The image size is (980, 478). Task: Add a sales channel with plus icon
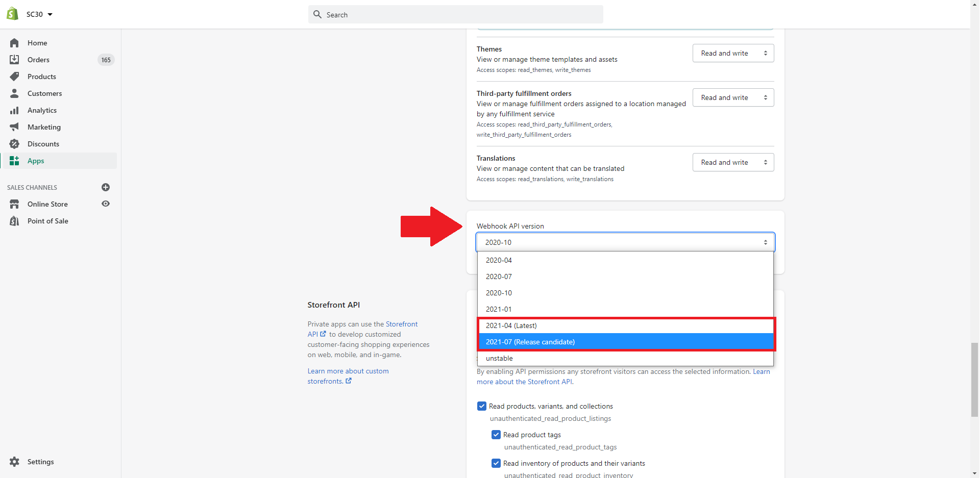106,187
